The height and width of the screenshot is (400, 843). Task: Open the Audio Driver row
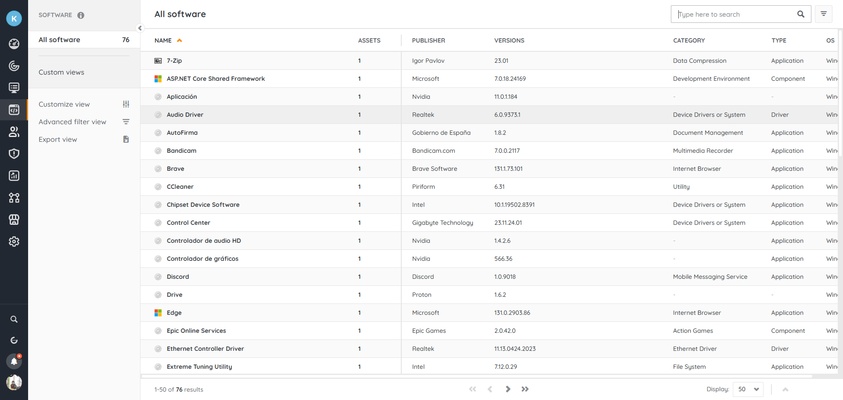pyautogui.click(x=488, y=115)
